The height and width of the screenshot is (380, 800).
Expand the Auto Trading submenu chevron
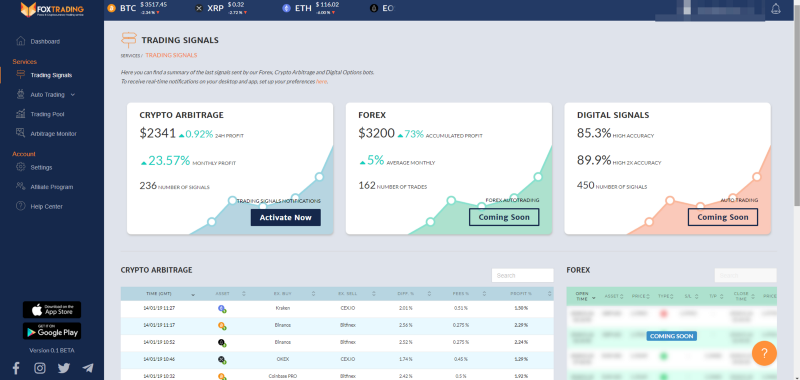coord(72,94)
